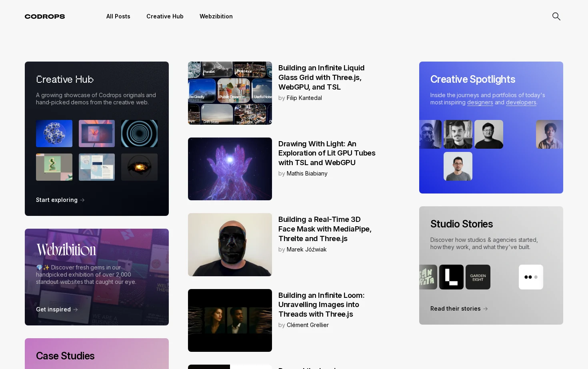Open Real-Time 3D Face Mask article title

tap(325, 229)
